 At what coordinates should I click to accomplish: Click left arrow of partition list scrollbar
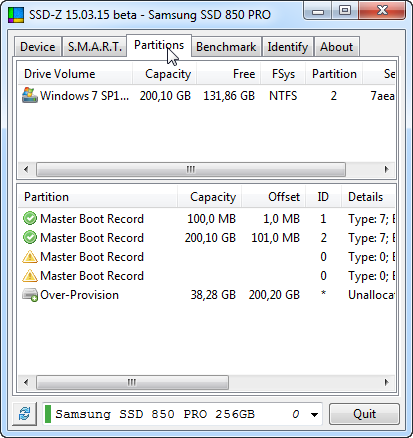pyautogui.click(x=26, y=382)
